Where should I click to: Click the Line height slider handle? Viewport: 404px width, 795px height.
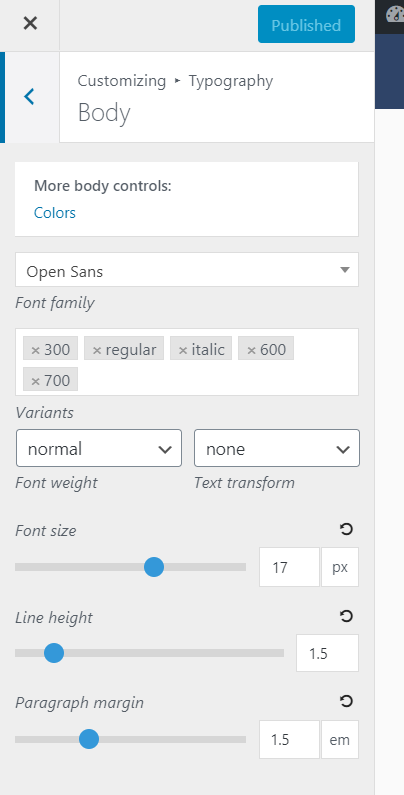(54, 653)
